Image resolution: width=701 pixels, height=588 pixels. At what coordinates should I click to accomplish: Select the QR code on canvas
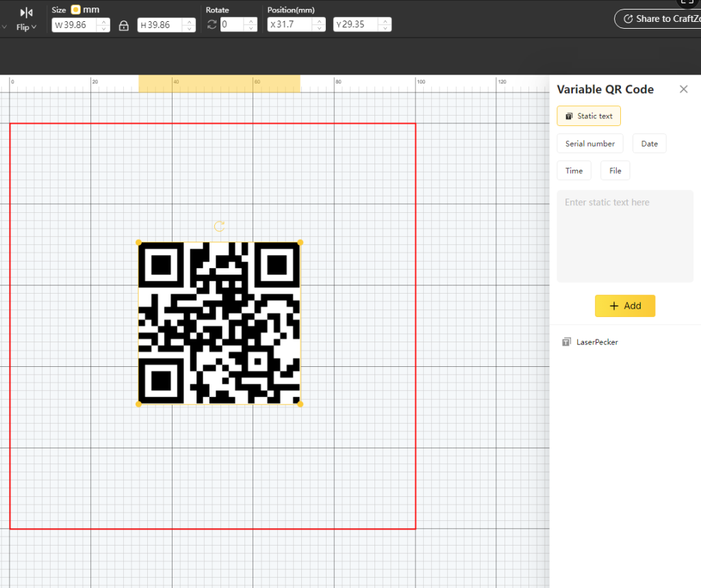(x=219, y=323)
